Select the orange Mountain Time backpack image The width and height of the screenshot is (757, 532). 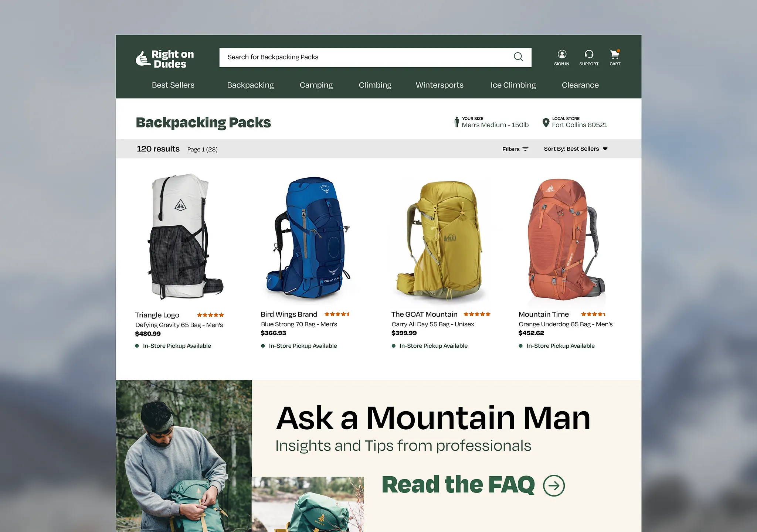pyautogui.click(x=565, y=239)
